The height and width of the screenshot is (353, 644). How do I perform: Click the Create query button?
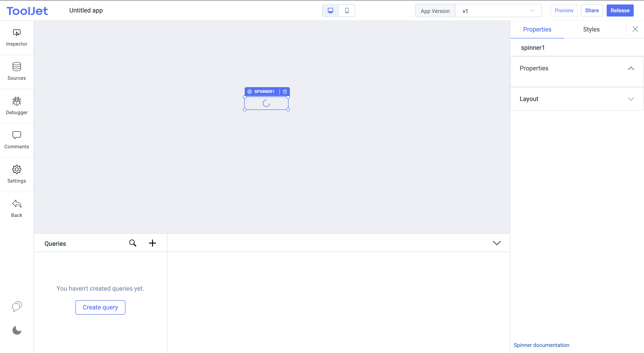[100, 307]
